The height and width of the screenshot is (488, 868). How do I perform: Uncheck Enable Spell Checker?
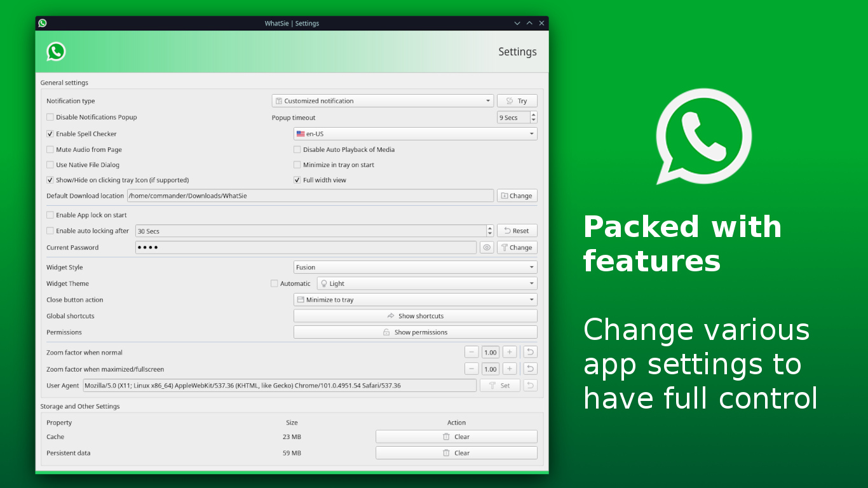click(50, 134)
